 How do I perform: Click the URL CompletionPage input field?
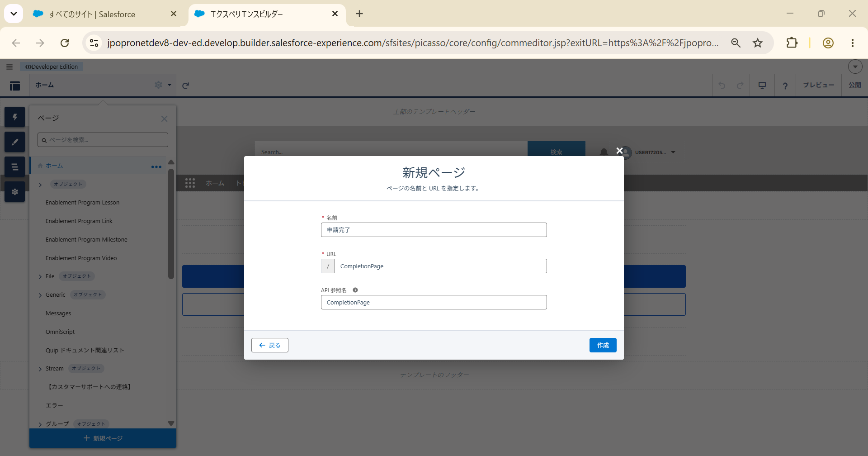tap(440, 266)
